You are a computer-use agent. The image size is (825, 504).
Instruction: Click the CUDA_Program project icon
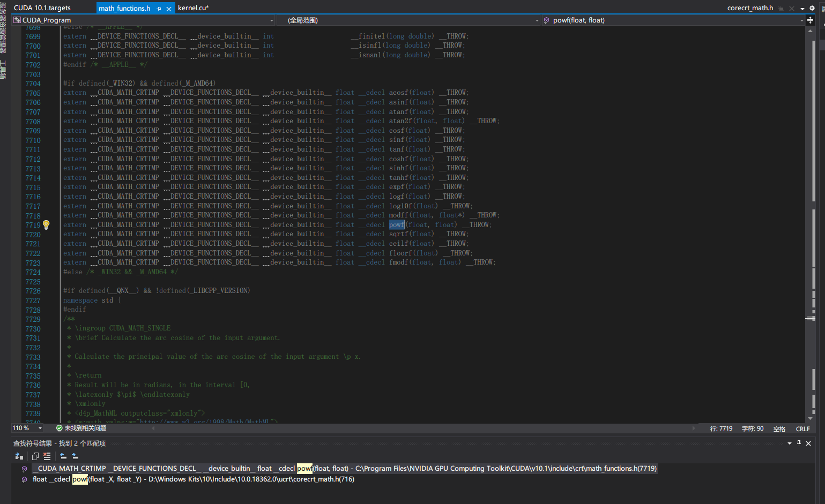click(x=17, y=20)
